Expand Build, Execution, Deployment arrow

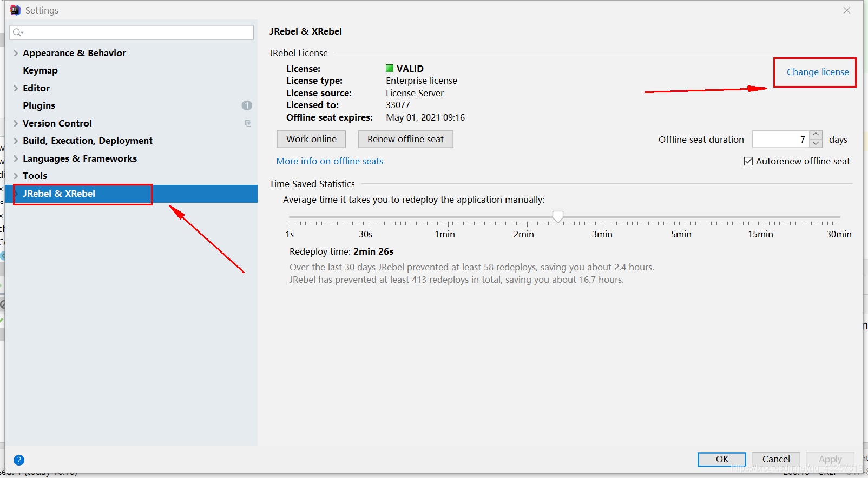point(16,141)
